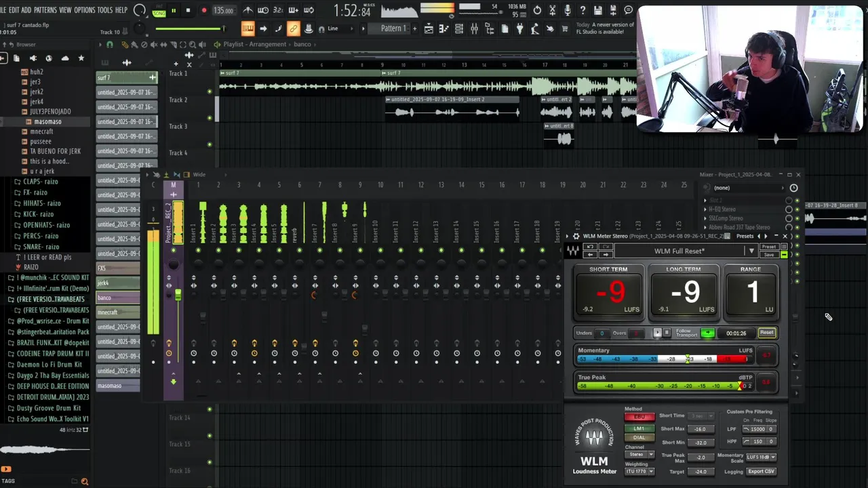This screenshot has width=868, height=488.
Task: Arm the red record button
Action: coord(204,10)
